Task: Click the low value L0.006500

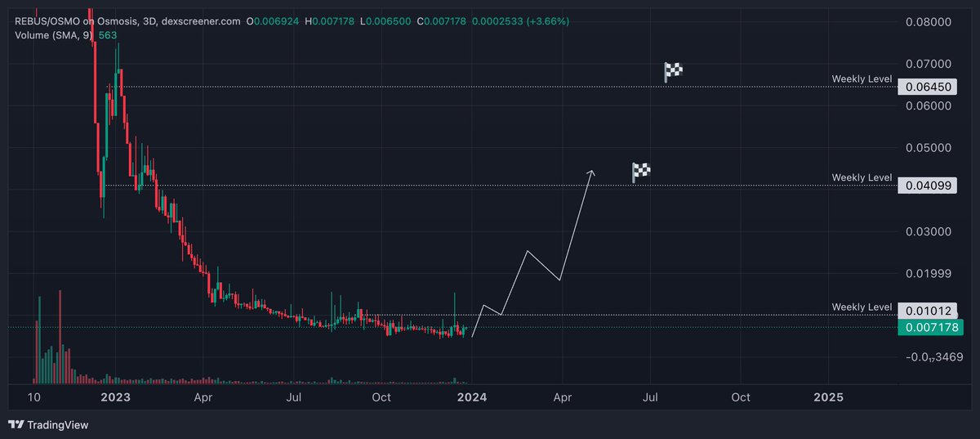Action: click(x=386, y=20)
